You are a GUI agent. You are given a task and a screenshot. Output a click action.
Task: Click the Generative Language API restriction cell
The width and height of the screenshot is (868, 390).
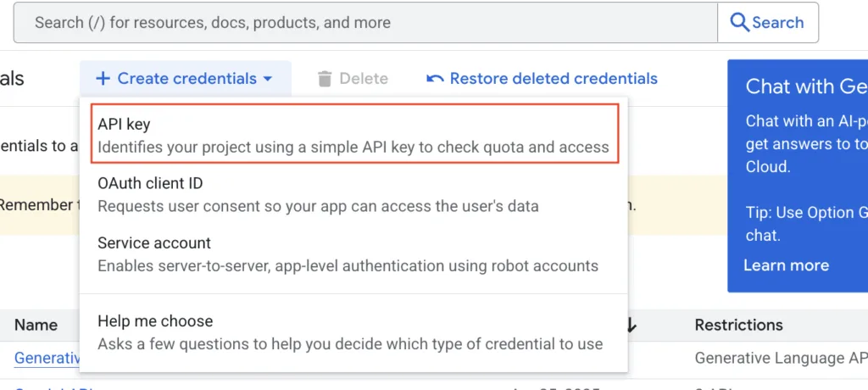pos(780,359)
